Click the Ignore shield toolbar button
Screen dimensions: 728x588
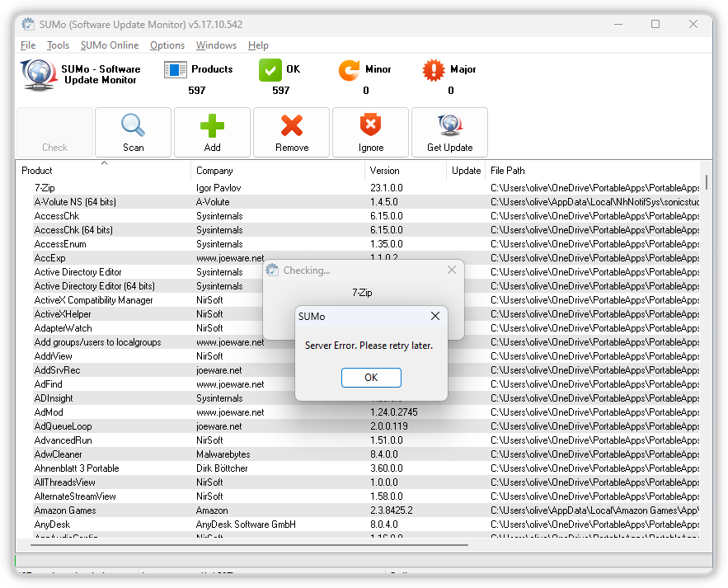point(370,133)
